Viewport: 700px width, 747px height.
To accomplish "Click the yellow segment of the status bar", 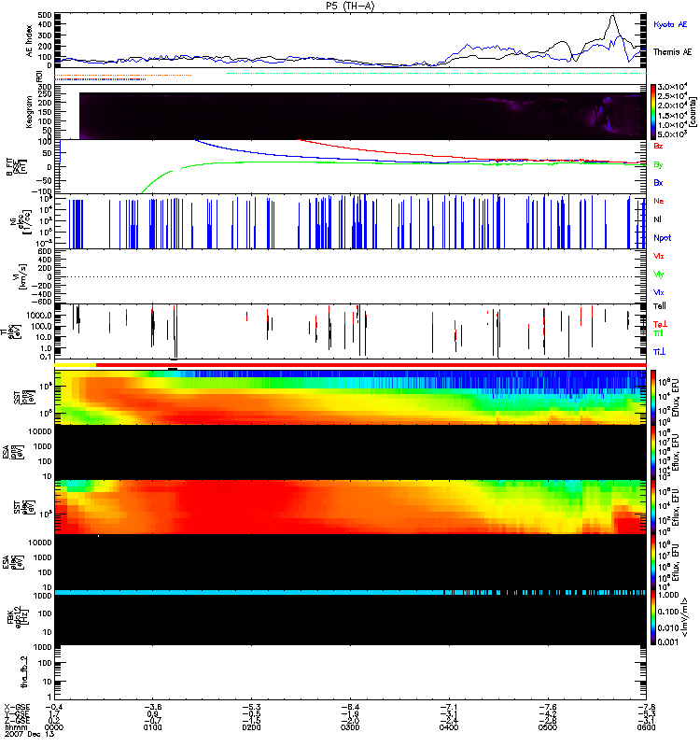I will tap(76, 365).
